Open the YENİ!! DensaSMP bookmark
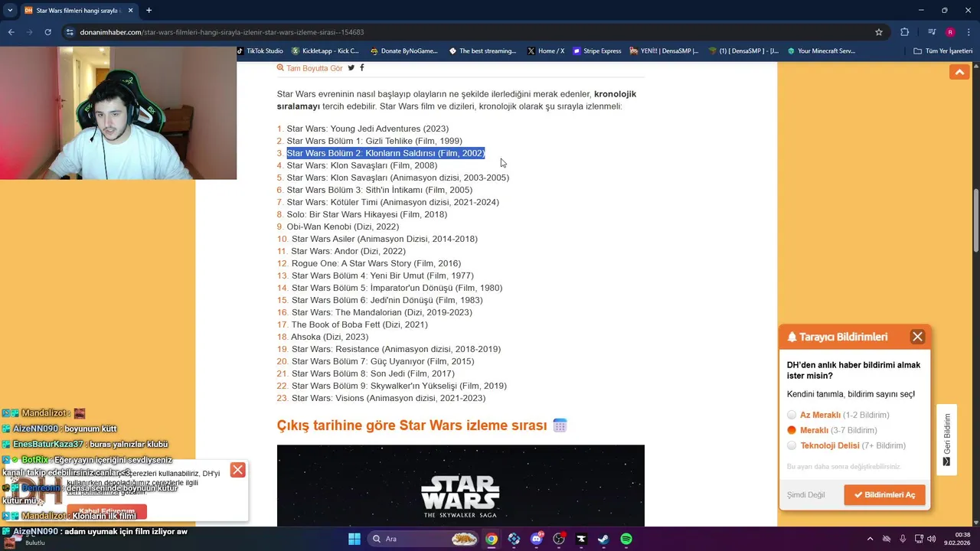Viewport: 980px width, 551px height. tap(664, 51)
